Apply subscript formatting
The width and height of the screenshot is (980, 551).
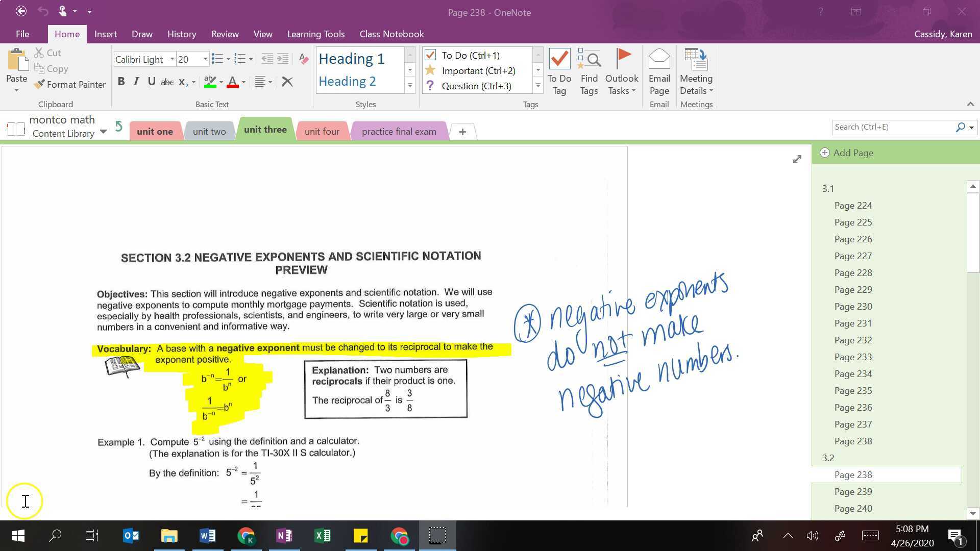[x=182, y=82]
